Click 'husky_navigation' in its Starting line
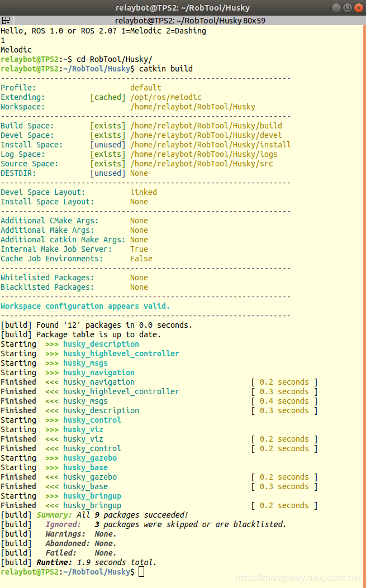366x588 pixels. pos(99,373)
